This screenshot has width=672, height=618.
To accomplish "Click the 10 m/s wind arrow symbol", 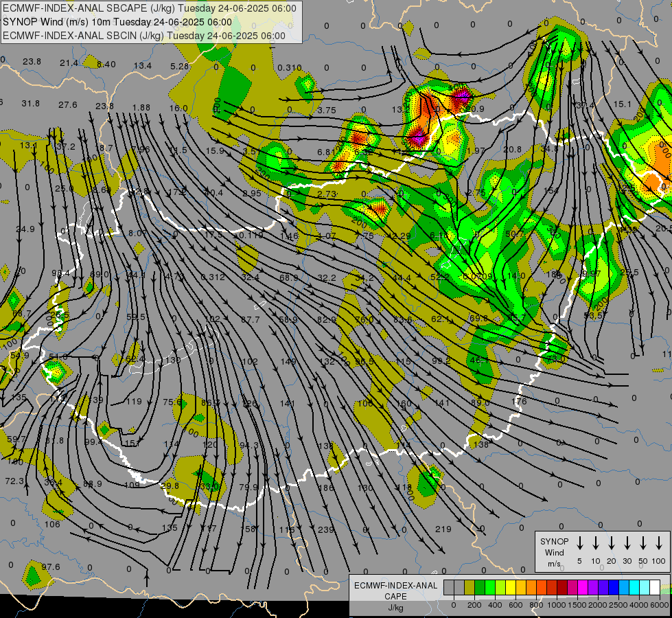I will (595, 543).
